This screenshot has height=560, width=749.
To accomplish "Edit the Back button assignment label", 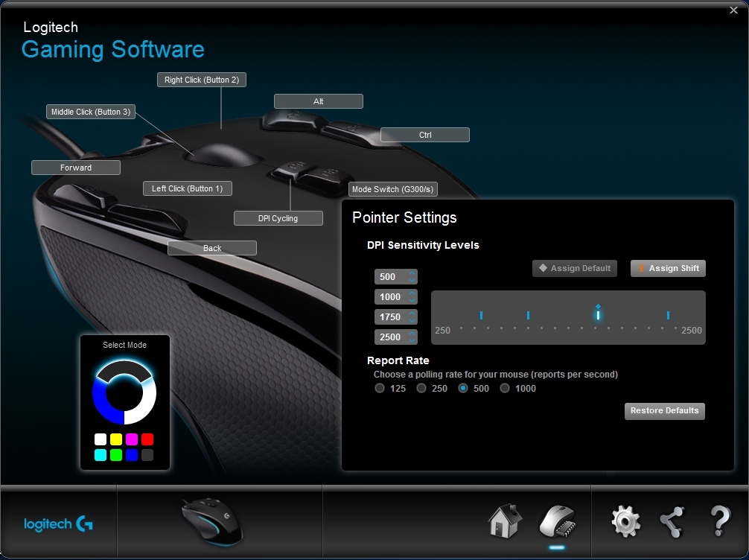I will (x=212, y=248).
